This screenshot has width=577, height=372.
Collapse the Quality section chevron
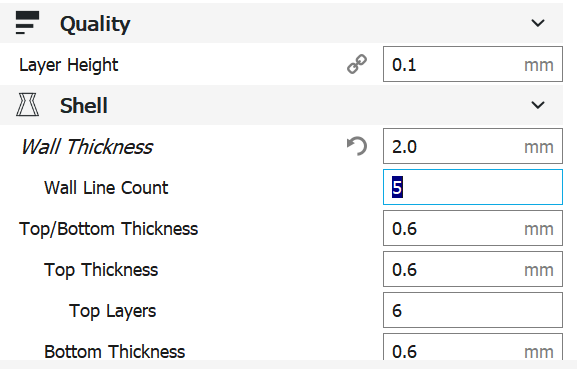pos(538,23)
